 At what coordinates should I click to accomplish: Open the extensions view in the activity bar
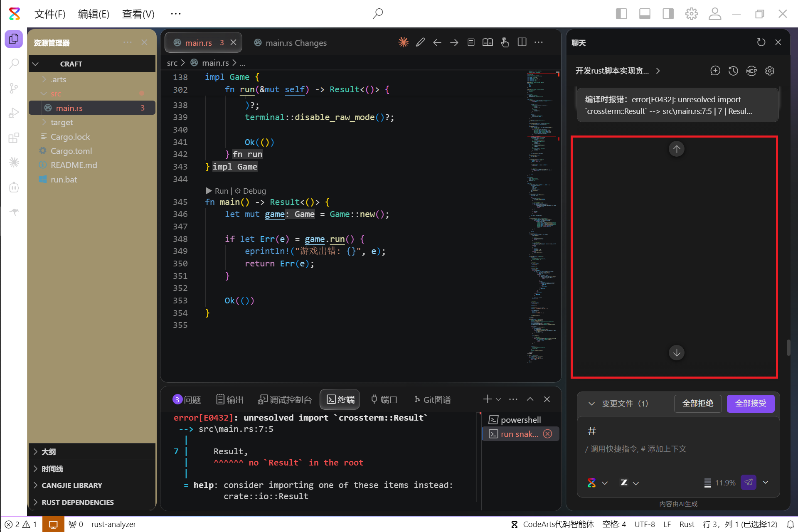coord(14,138)
